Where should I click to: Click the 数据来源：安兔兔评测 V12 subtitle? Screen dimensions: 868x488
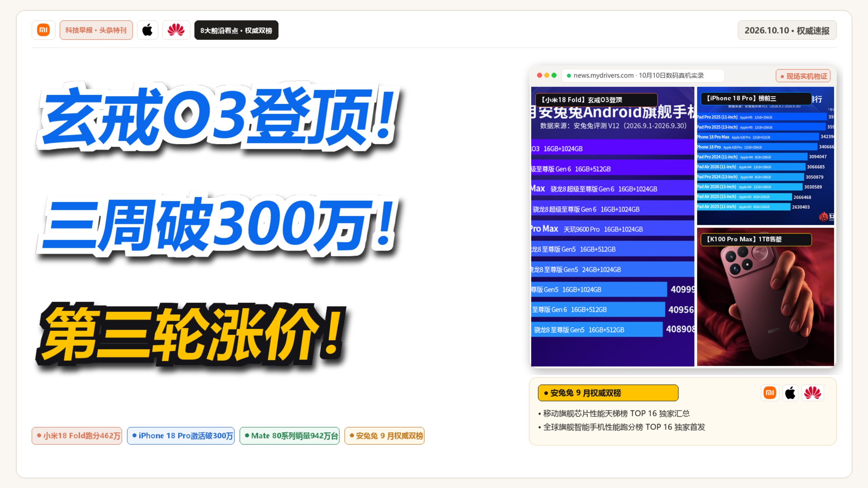[x=613, y=126]
